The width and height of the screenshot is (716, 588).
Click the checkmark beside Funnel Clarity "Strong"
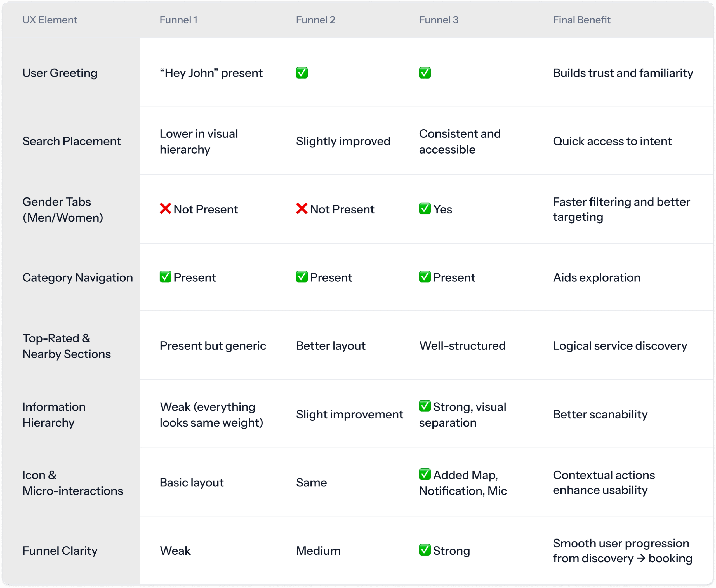click(425, 550)
